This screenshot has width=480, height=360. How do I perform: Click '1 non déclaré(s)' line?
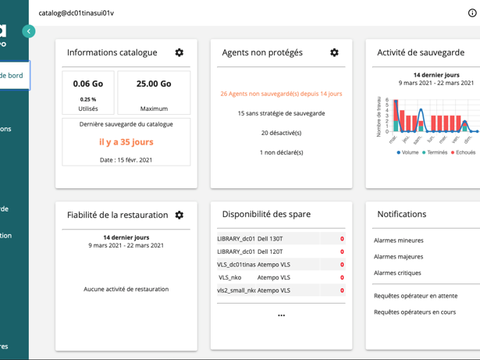(281, 153)
